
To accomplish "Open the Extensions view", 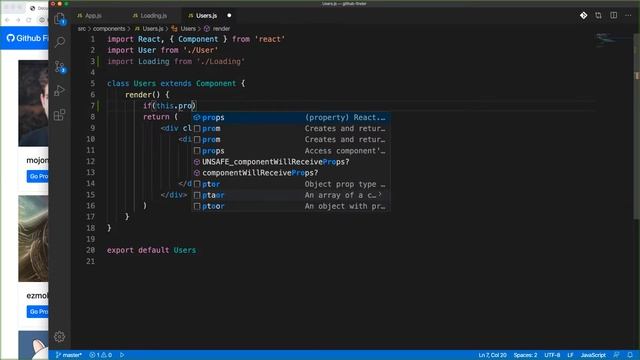I will 60,115.
